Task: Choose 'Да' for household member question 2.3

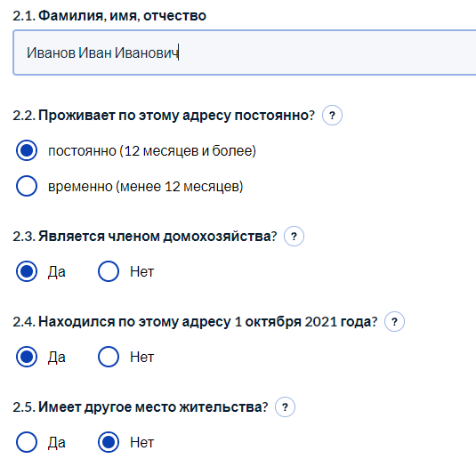Action: click(27, 271)
